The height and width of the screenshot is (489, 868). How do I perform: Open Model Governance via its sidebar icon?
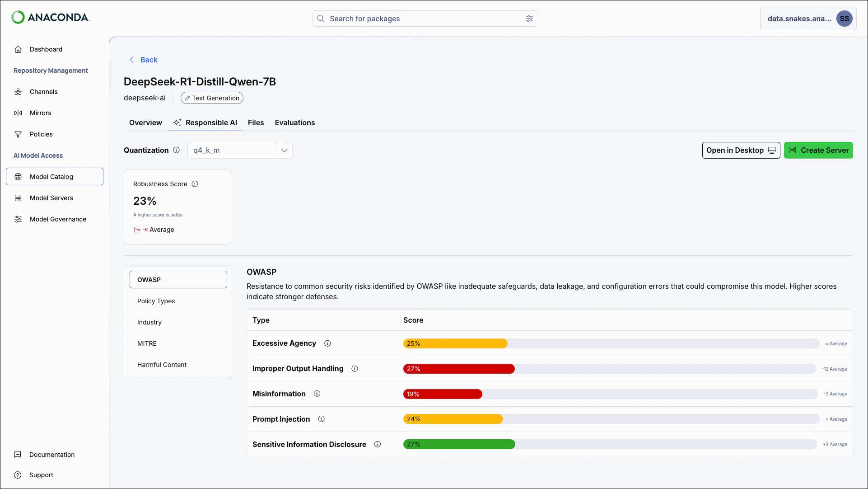pyautogui.click(x=18, y=219)
